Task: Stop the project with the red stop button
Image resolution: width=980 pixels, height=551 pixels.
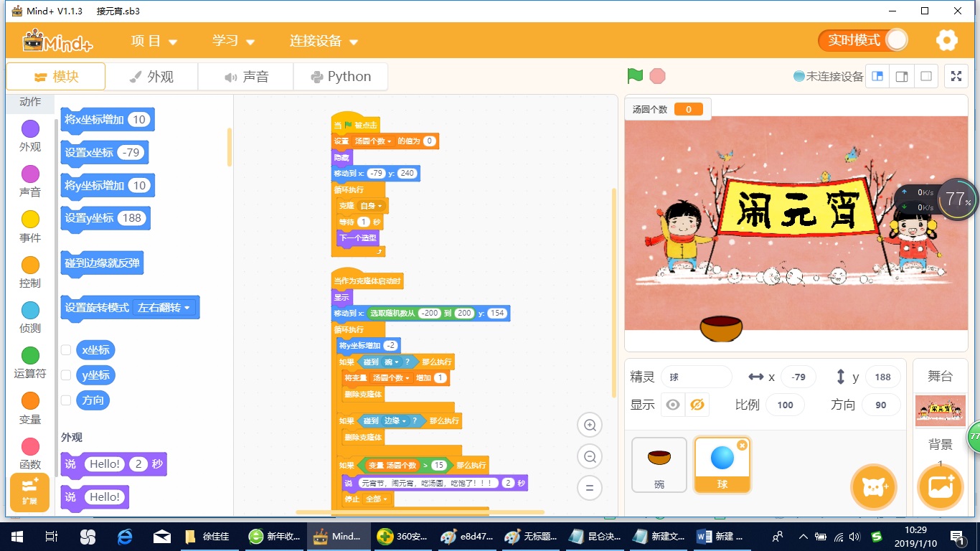Action: pyautogui.click(x=657, y=76)
